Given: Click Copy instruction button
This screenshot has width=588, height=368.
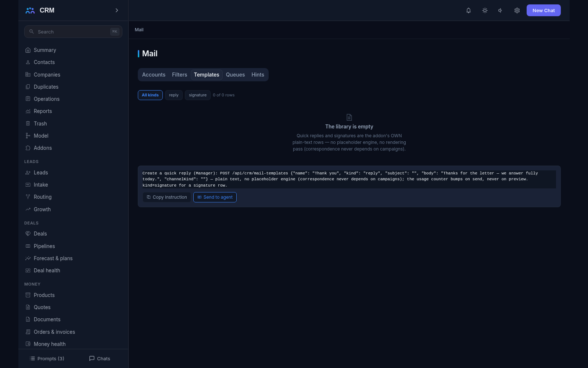Looking at the screenshot, I should (167, 197).
